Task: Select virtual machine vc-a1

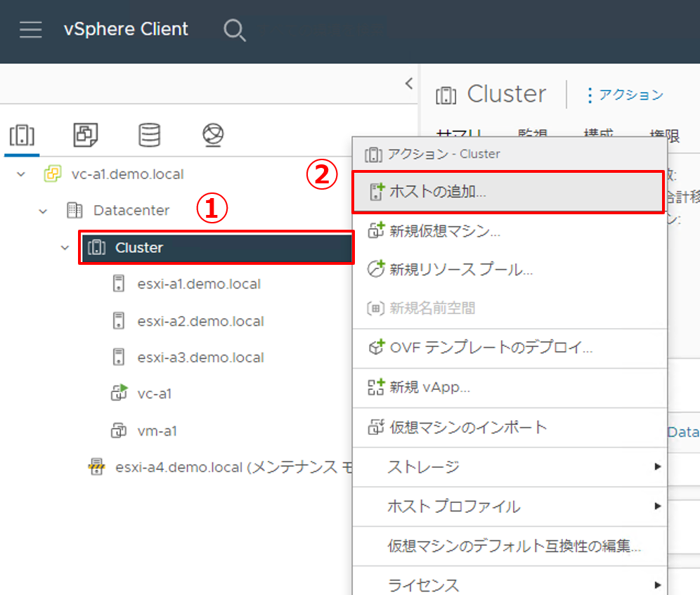Action: click(x=155, y=393)
